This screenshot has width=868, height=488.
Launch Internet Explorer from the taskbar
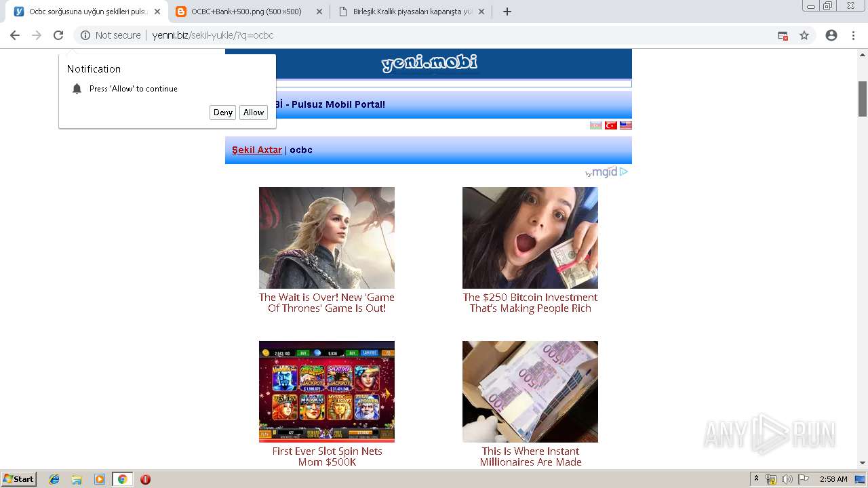tap(54, 479)
